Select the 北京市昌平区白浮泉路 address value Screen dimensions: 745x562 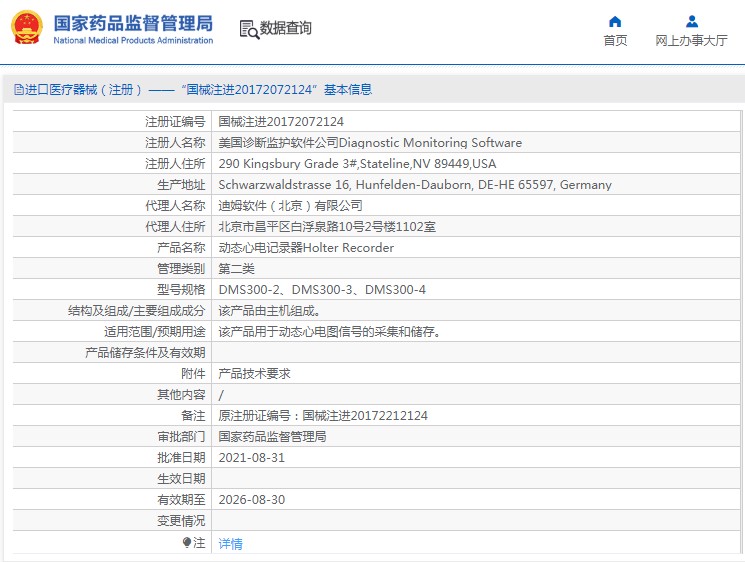[x=327, y=227]
